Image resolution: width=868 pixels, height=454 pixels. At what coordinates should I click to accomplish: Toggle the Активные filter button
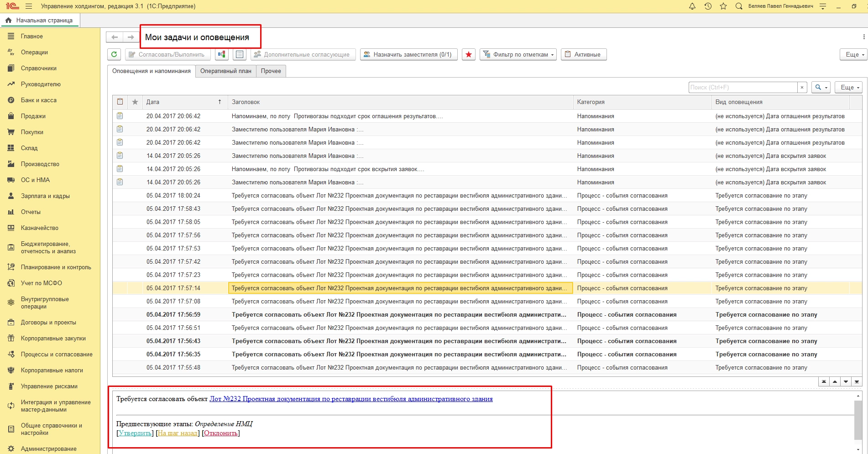tap(584, 54)
